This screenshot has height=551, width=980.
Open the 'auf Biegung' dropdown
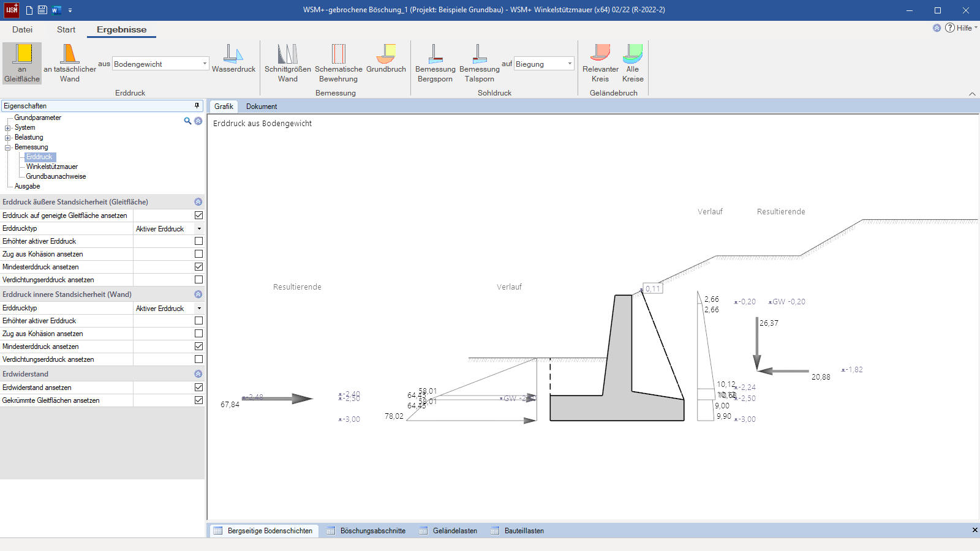544,64
